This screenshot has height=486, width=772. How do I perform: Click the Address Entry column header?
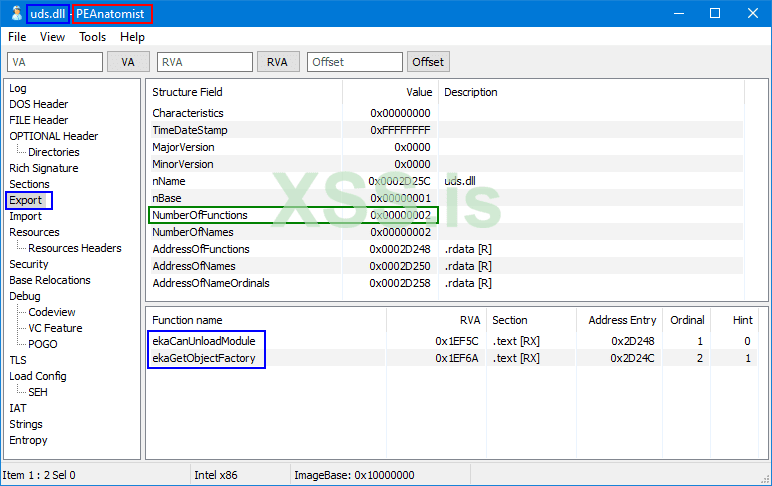(x=619, y=320)
